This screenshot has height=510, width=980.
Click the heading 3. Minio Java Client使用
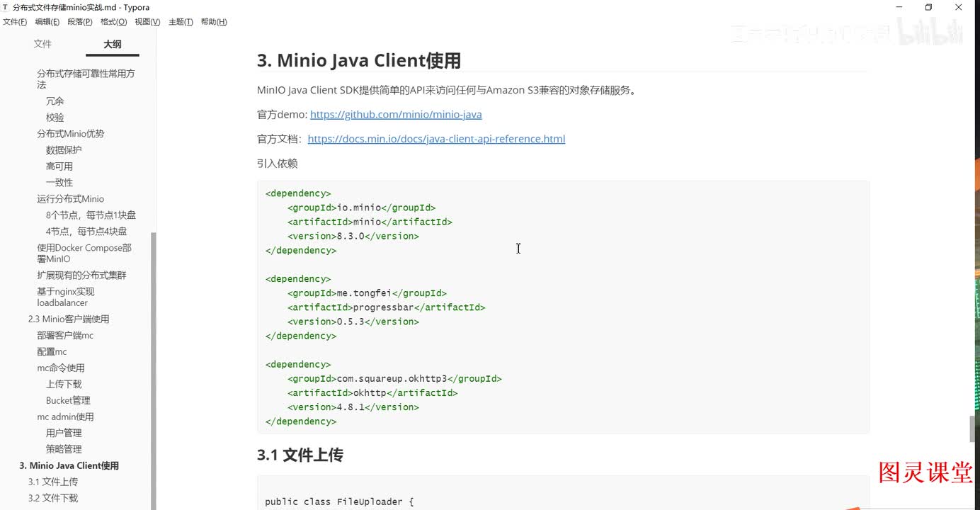pos(359,61)
